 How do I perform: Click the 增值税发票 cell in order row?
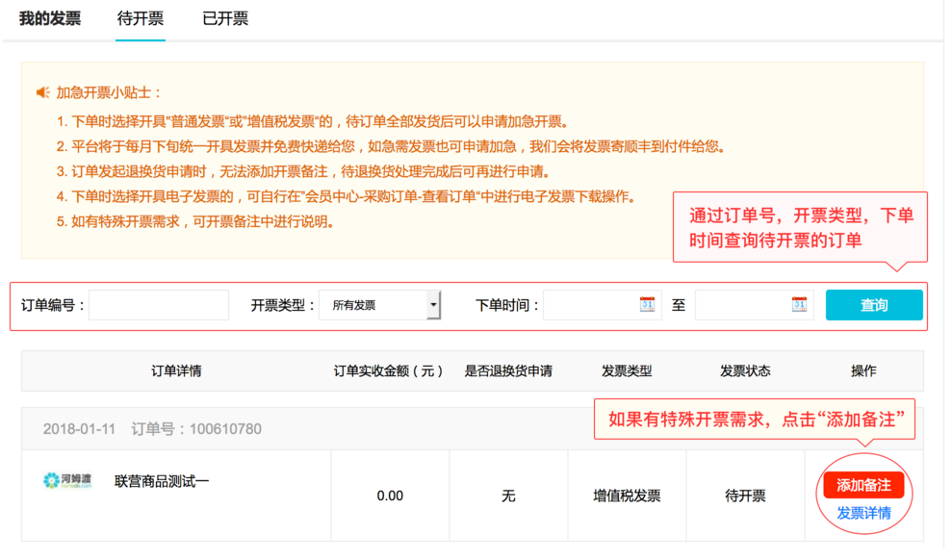[x=627, y=496]
